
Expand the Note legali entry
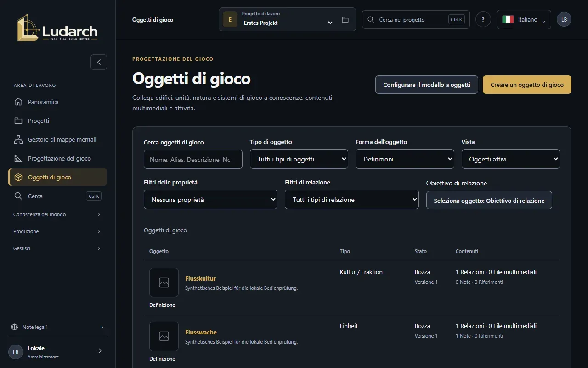57,327
